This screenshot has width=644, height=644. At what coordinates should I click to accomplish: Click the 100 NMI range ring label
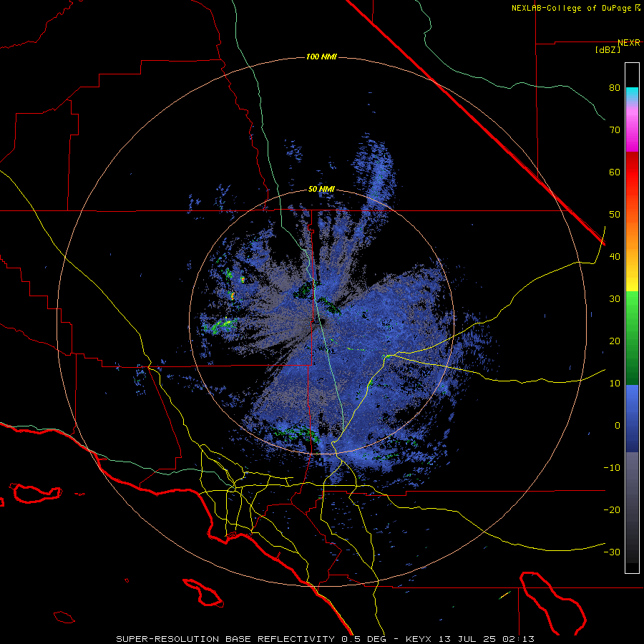pyautogui.click(x=321, y=57)
